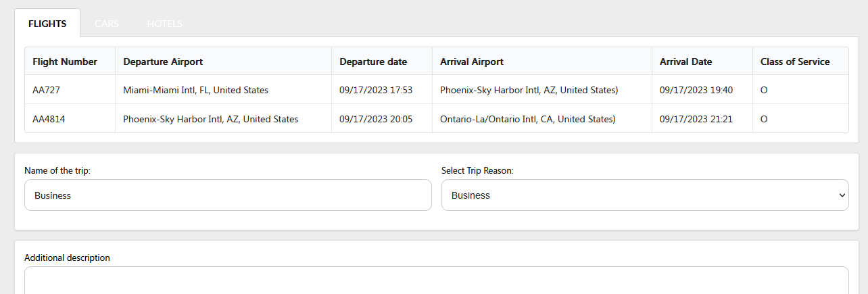Click the Phoenix-Sky Harbor arrival airport cell
This screenshot has height=294, width=868.
[529, 90]
